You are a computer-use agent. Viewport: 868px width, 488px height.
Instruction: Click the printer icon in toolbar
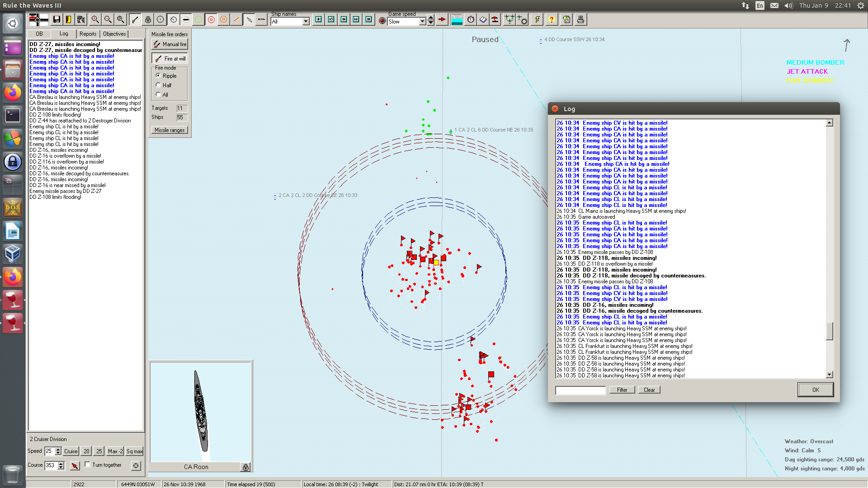pos(580,19)
